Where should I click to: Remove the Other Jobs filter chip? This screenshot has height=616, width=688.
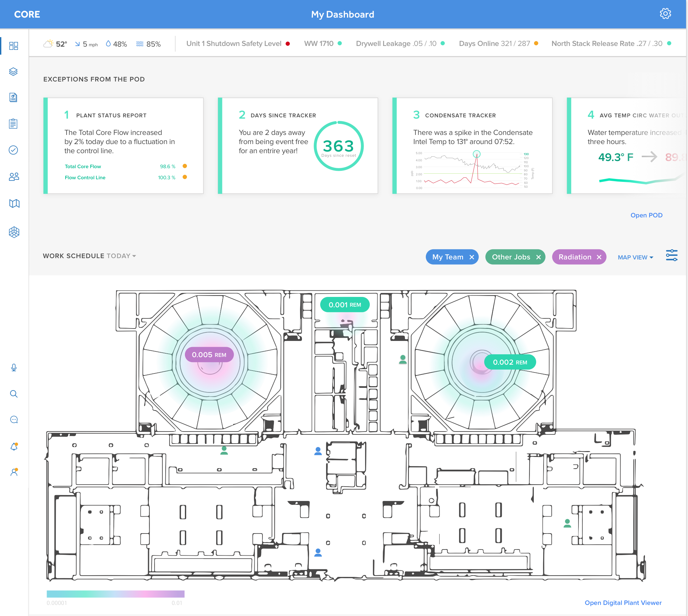(538, 257)
